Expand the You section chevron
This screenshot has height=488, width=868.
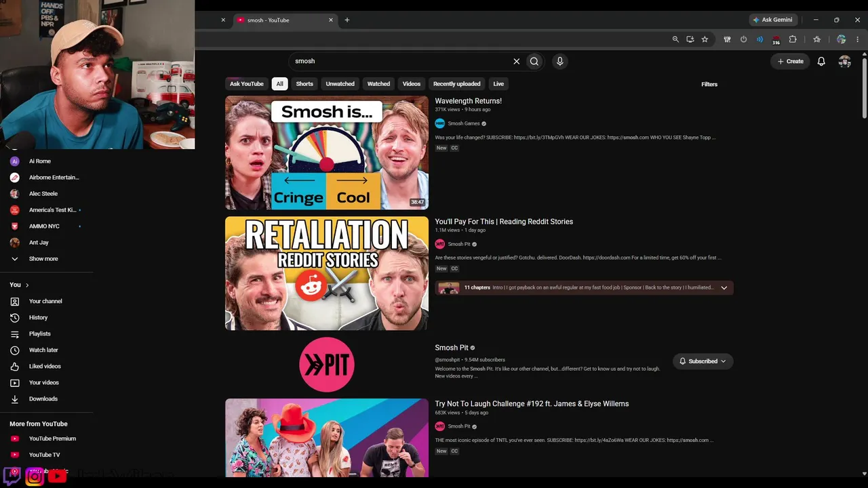point(27,285)
